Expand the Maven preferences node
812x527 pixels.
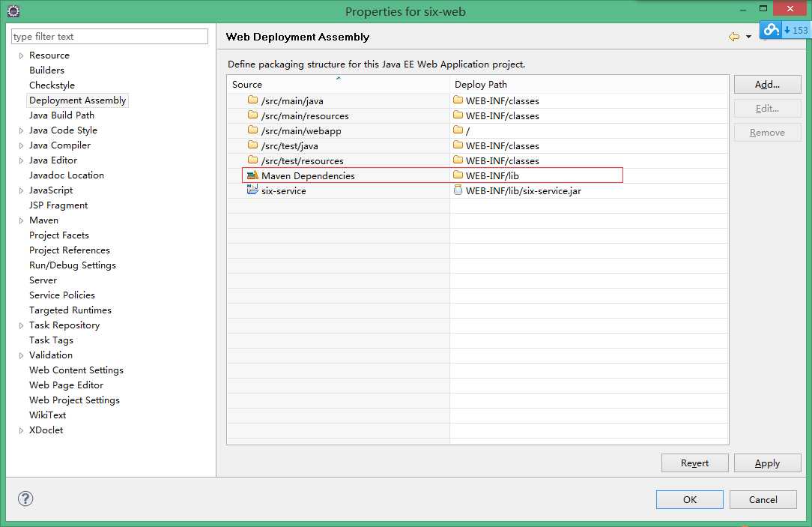coord(21,220)
